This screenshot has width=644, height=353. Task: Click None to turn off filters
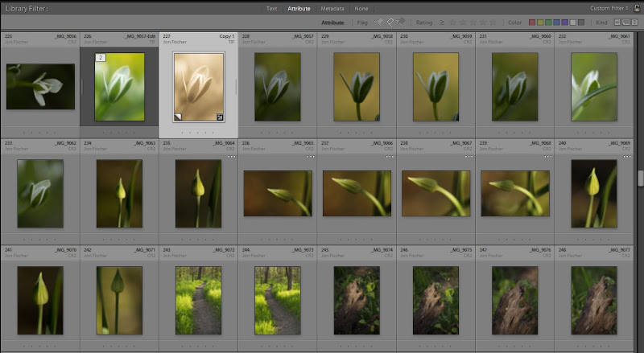pyautogui.click(x=361, y=8)
